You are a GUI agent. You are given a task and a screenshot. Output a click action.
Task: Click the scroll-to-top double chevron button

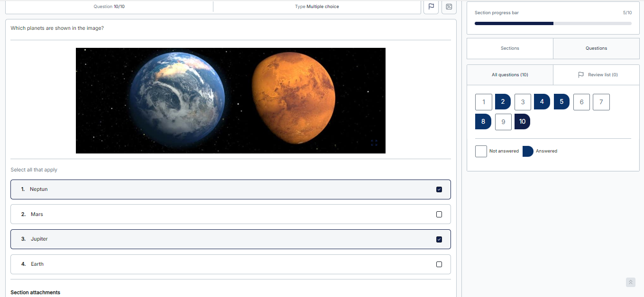pyautogui.click(x=630, y=282)
